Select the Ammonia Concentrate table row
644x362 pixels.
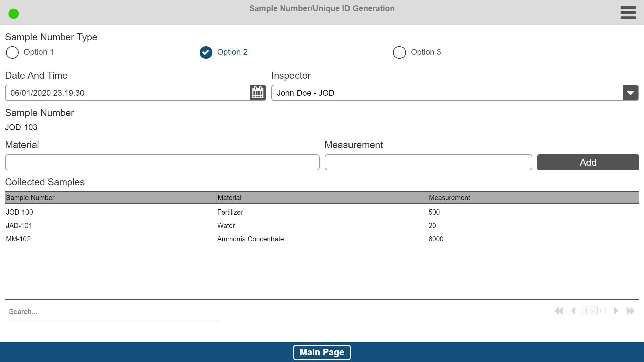(251, 239)
